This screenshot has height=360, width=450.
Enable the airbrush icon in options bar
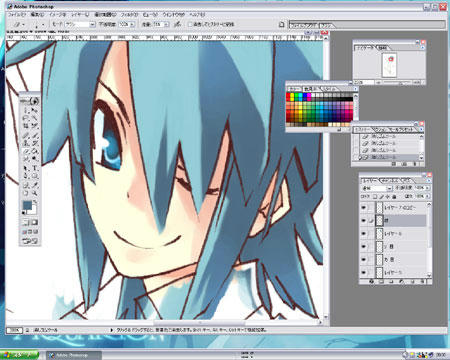click(178, 24)
